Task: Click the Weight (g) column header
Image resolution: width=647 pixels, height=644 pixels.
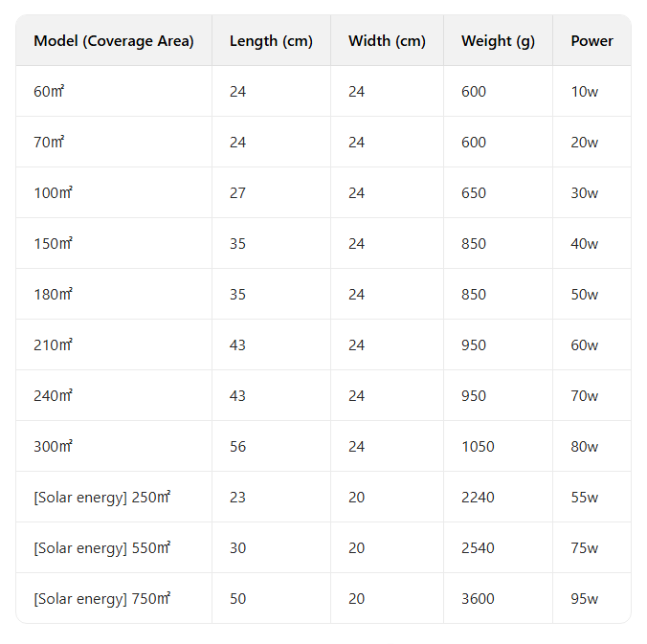Action: click(x=498, y=41)
